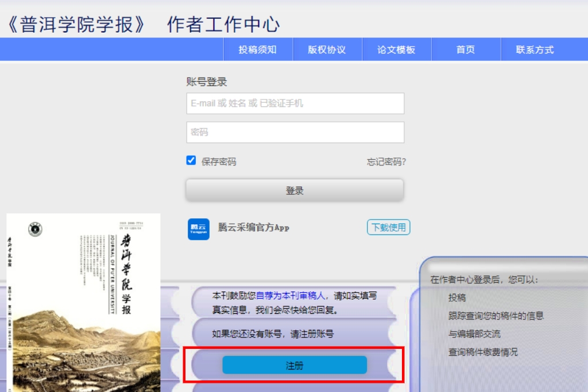Click the 腾云采编官方App label
The height and width of the screenshot is (392, 588).
pos(253,228)
